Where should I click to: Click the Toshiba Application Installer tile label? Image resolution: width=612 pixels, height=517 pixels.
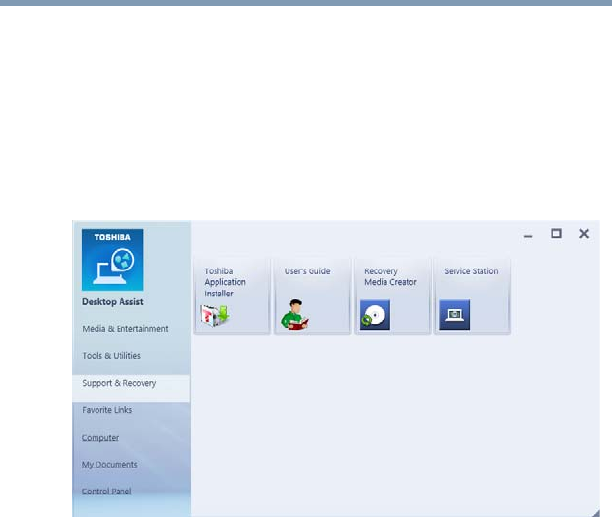225,282
